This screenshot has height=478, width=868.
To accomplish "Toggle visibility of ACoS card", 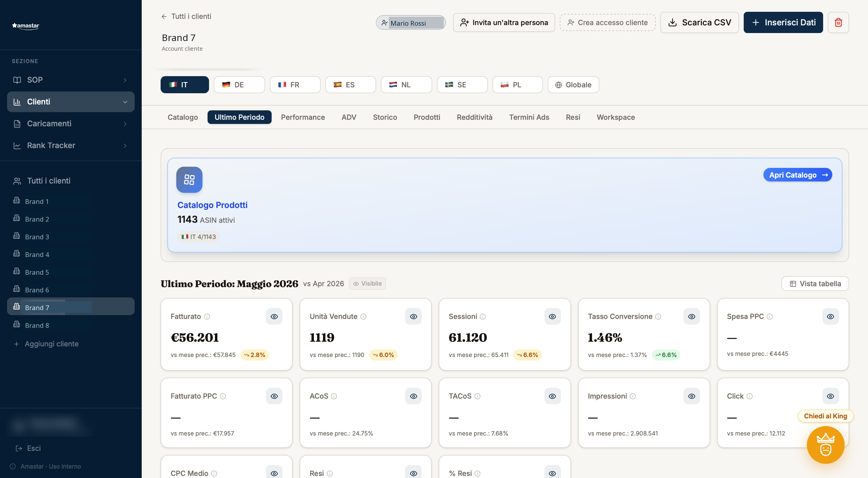I will (413, 396).
